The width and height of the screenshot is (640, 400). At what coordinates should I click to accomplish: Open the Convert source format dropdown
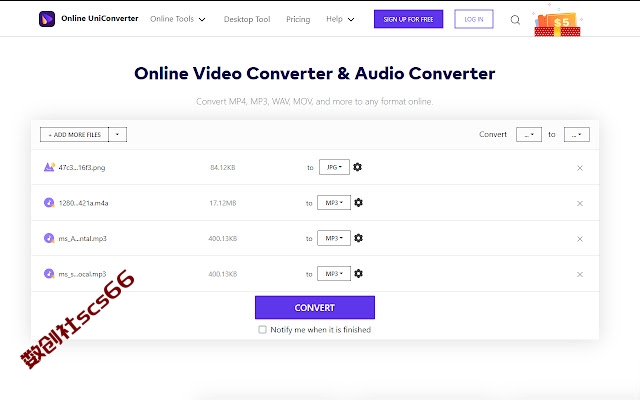coord(529,134)
